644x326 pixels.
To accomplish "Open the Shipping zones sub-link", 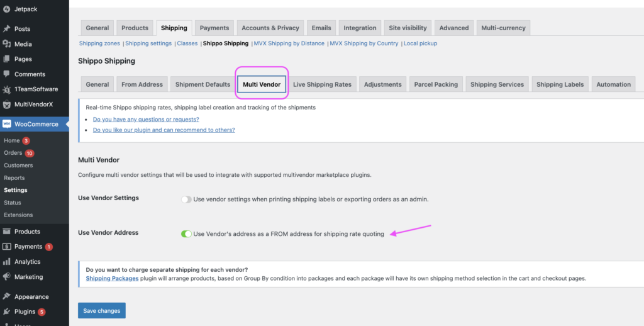I will tap(100, 43).
